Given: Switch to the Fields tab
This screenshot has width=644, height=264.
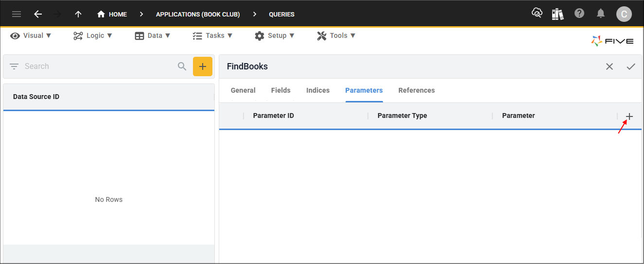Looking at the screenshot, I should click(x=281, y=90).
